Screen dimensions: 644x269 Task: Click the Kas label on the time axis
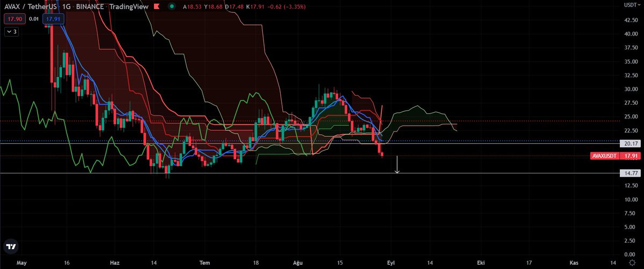tap(574, 263)
